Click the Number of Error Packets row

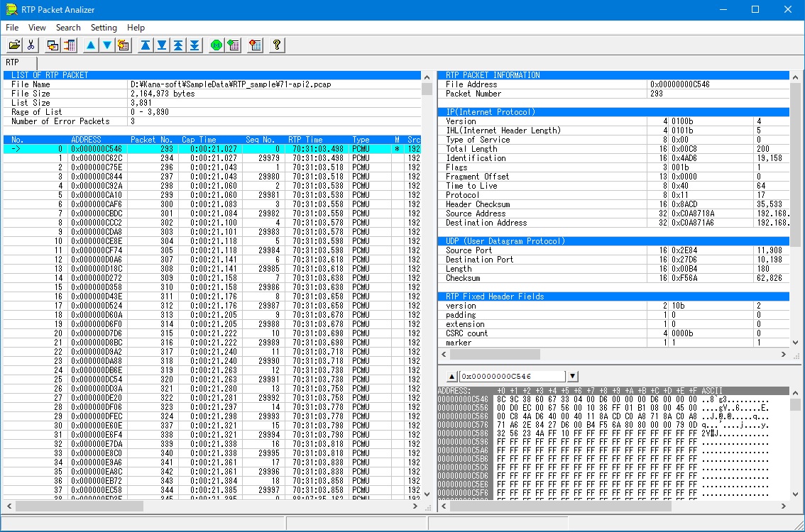tap(212, 121)
